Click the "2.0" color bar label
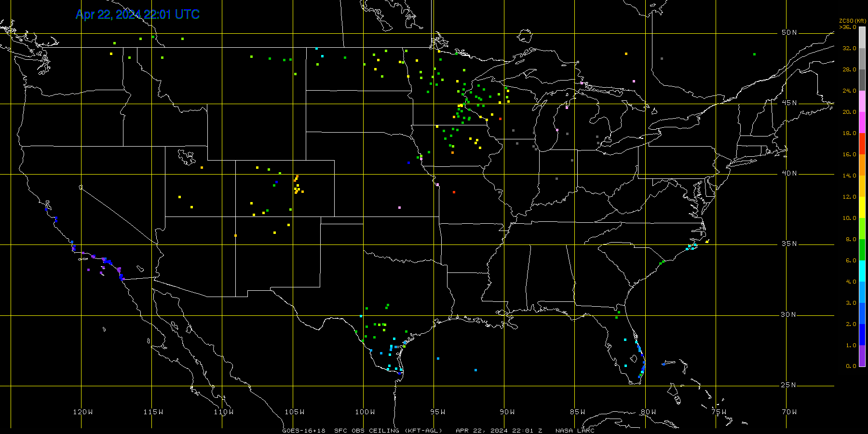868x434 pixels. click(851, 324)
